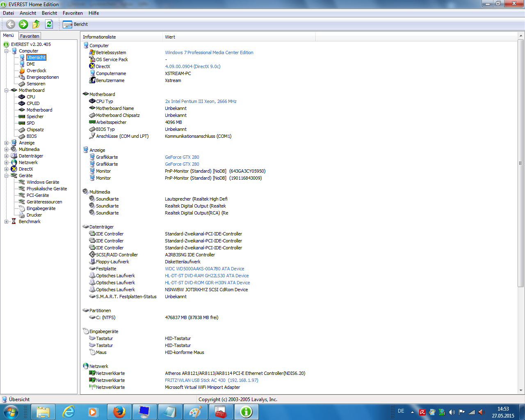525x420 pixels.
Task: Expand the Datenträger tree node
Action: pyautogui.click(x=7, y=156)
